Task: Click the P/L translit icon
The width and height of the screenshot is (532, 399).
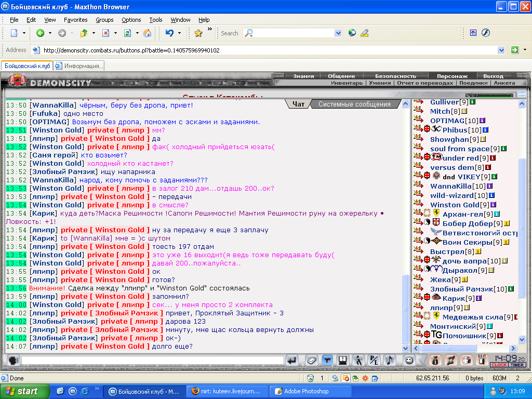Action: (x=374, y=361)
